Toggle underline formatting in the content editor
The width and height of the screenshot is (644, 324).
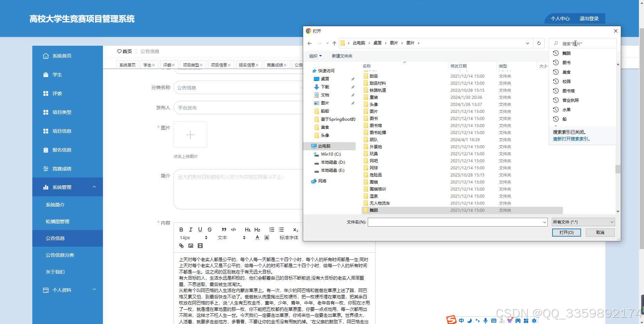tap(200, 230)
